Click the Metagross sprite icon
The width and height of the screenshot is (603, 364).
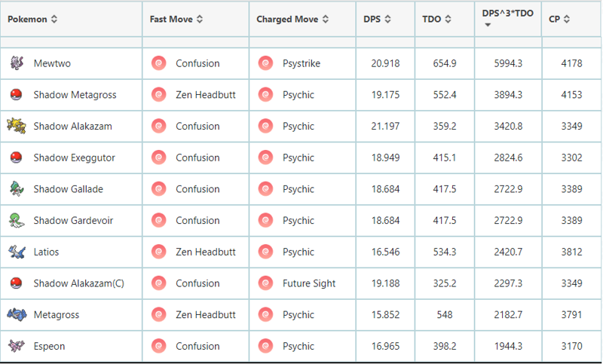[x=17, y=314]
